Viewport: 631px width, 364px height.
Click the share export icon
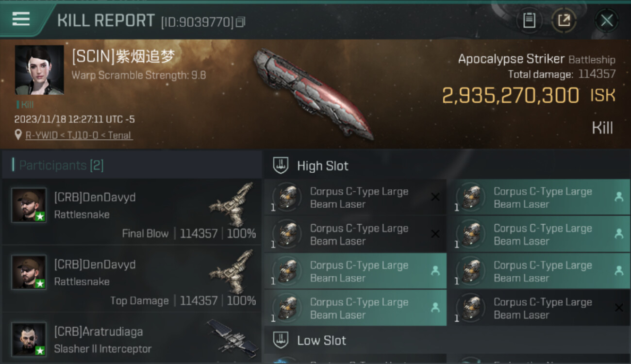tap(564, 20)
